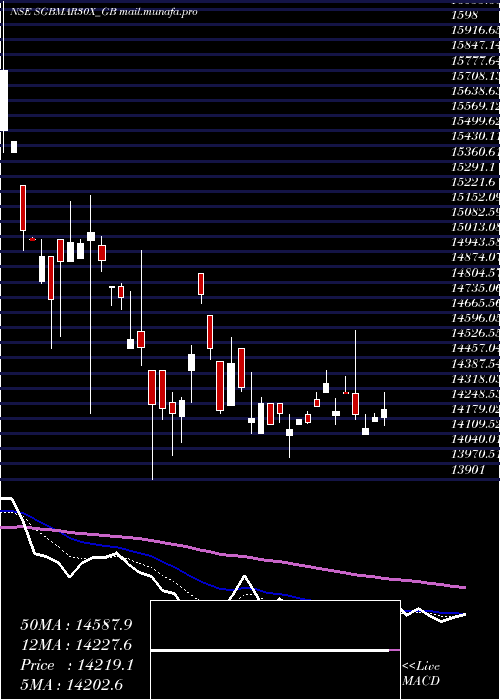Click inside the live MACD inset panel

pyautogui.click(x=275, y=650)
